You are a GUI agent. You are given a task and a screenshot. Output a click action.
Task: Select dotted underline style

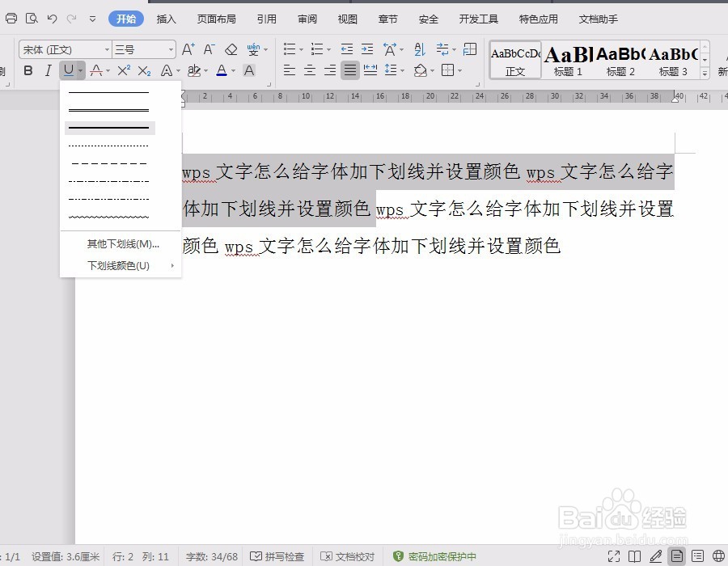click(x=109, y=146)
